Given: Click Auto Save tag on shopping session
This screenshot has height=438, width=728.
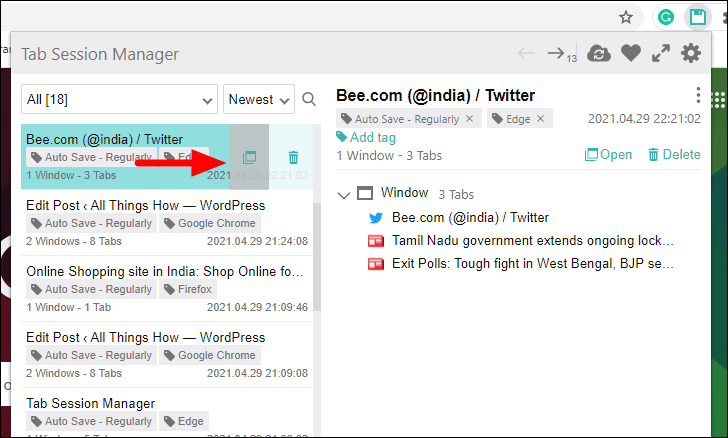Looking at the screenshot, I should [91, 289].
